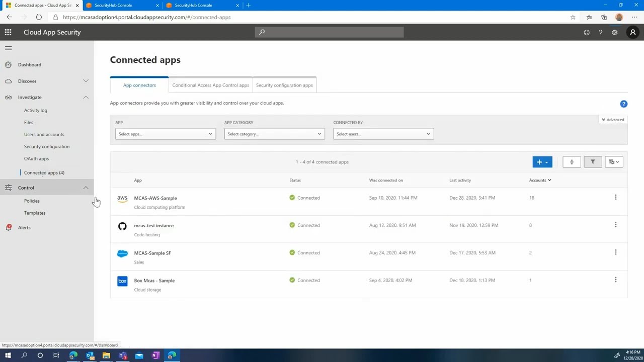Screen dimensions: 644x362
Task: Click the Salesforce logo icon
Action: coord(122,253)
